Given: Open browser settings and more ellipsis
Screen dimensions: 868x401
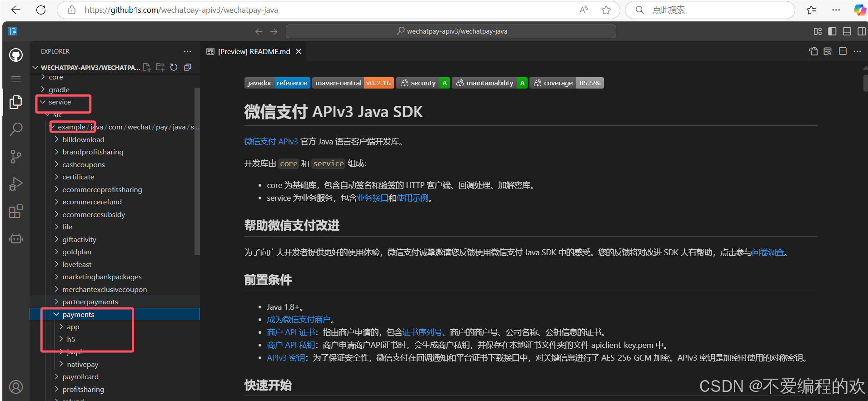Looking at the screenshot, I should click(x=836, y=10).
